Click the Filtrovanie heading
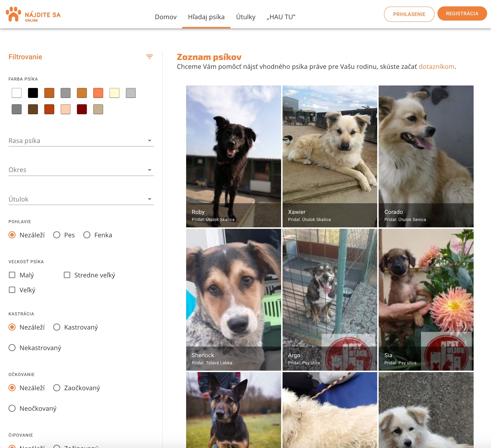The width and height of the screenshot is (491, 448). [25, 57]
